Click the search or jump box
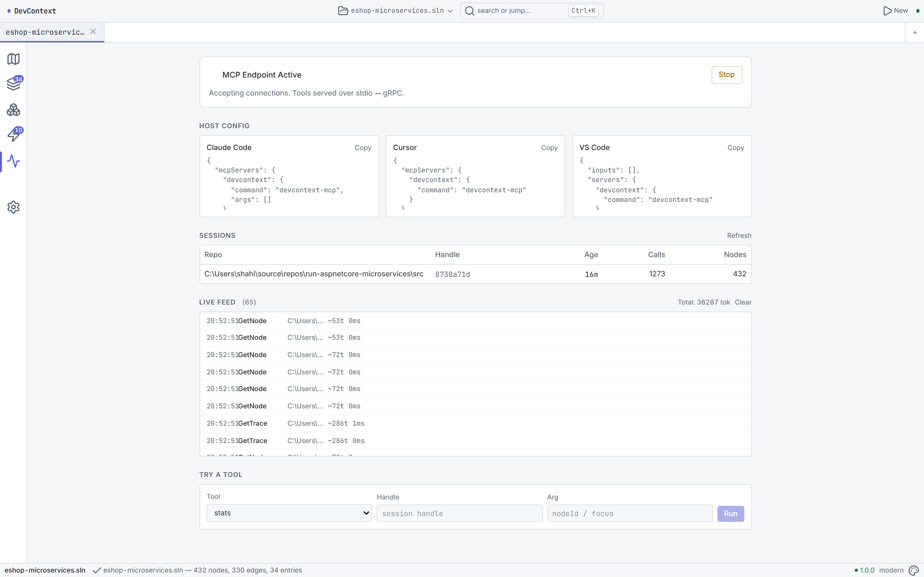Image resolution: width=924 pixels, height=577 pixels. coord(532,11)
